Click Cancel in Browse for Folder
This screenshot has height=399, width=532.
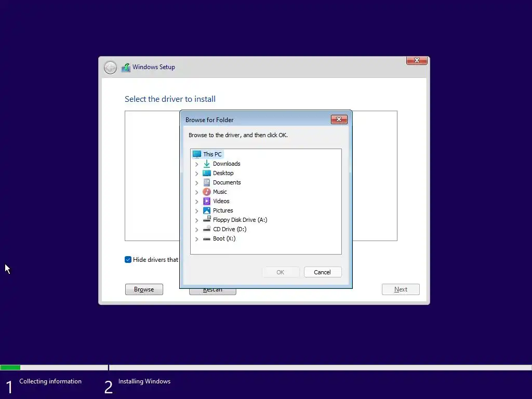coord(323,272)
